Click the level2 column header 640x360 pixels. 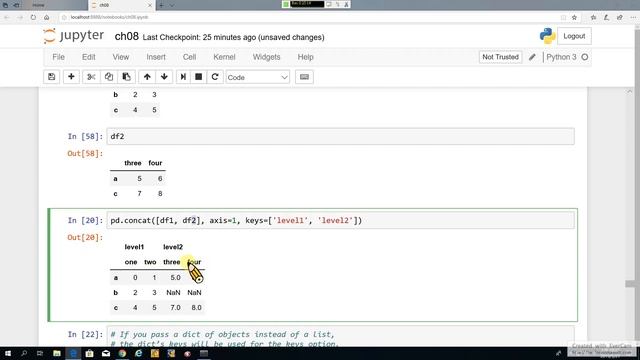[x=173, y=247]
